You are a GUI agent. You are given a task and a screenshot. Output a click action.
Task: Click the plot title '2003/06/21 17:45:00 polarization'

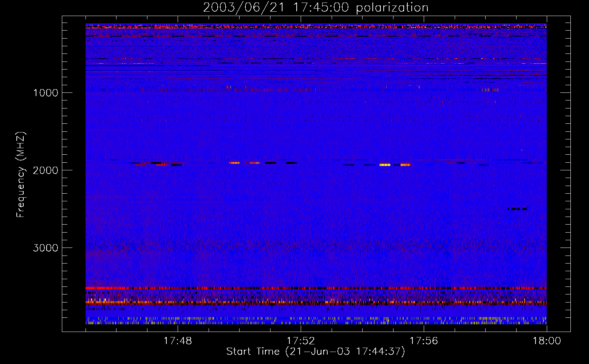pyautogui.click(x=316, y=8)
